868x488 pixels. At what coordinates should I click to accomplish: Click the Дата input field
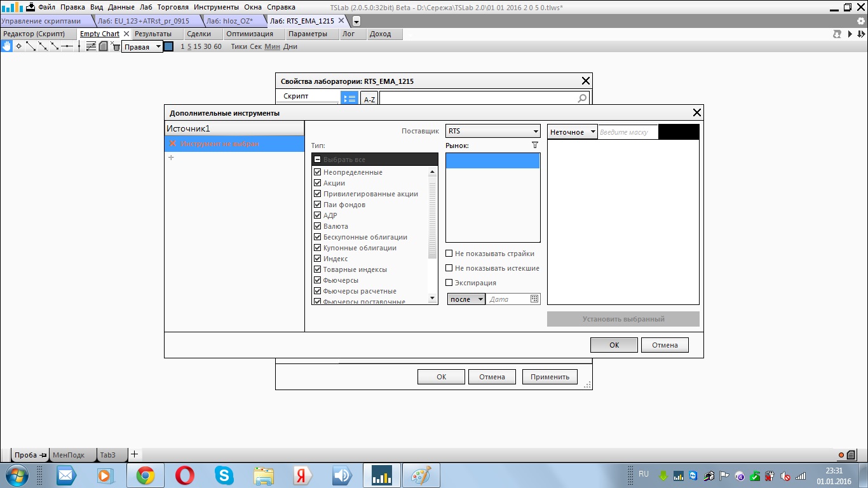(508, 299)
